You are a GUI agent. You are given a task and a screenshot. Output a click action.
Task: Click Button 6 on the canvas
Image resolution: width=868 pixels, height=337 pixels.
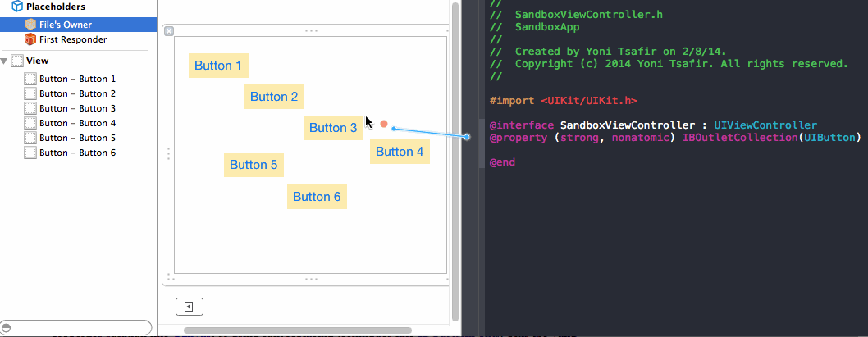click(x=317, y=197)
